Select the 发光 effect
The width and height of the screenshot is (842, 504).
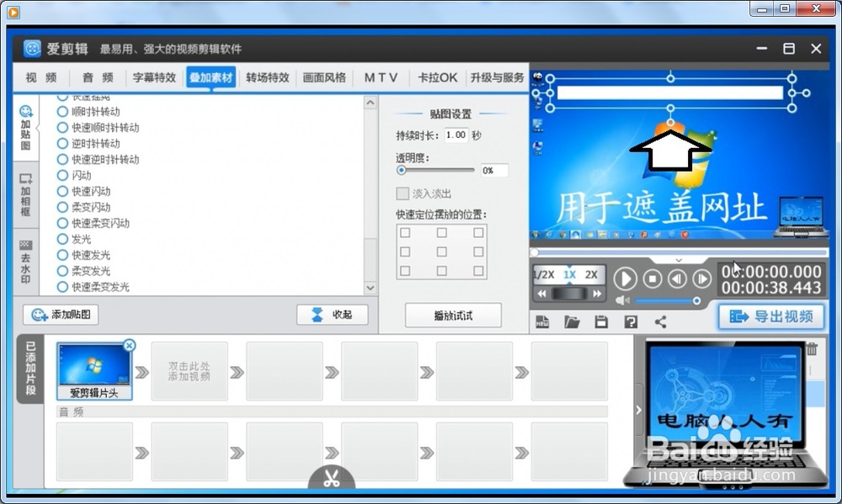tap(75, 240)
